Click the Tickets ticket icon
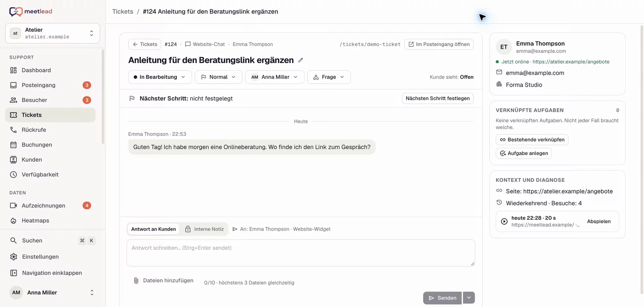Viewport: 644px width, 307px height. [x=13, y=115]
